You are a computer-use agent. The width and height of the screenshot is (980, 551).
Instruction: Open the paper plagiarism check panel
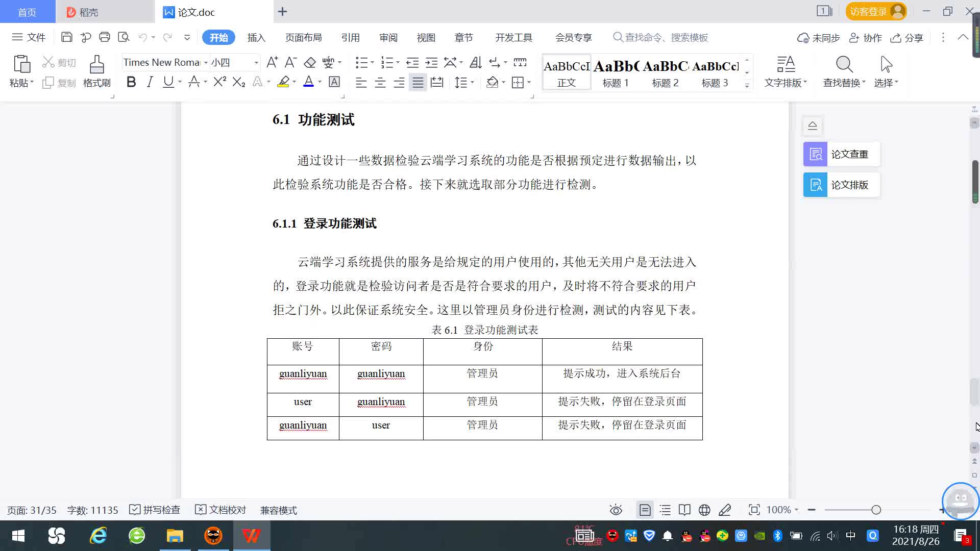point(841,154)
